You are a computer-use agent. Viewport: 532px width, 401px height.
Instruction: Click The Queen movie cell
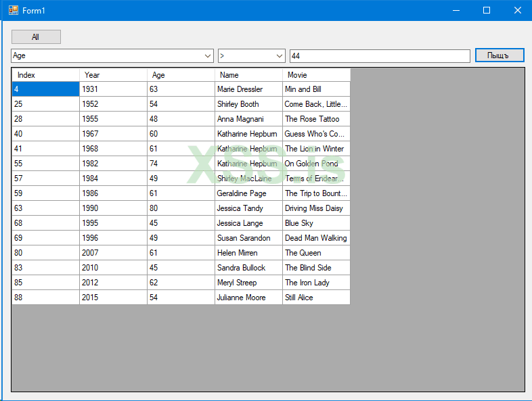pos(316,253)
